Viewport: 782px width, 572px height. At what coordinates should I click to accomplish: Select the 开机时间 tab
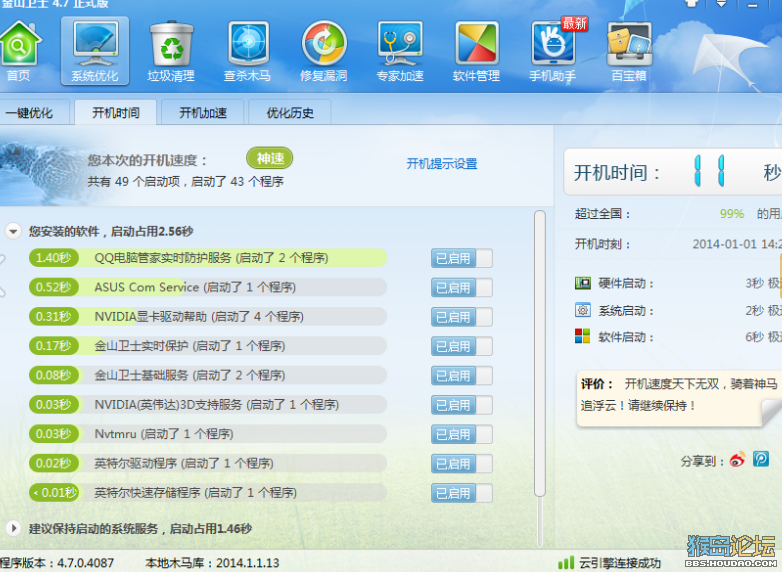tap(116, 113)
